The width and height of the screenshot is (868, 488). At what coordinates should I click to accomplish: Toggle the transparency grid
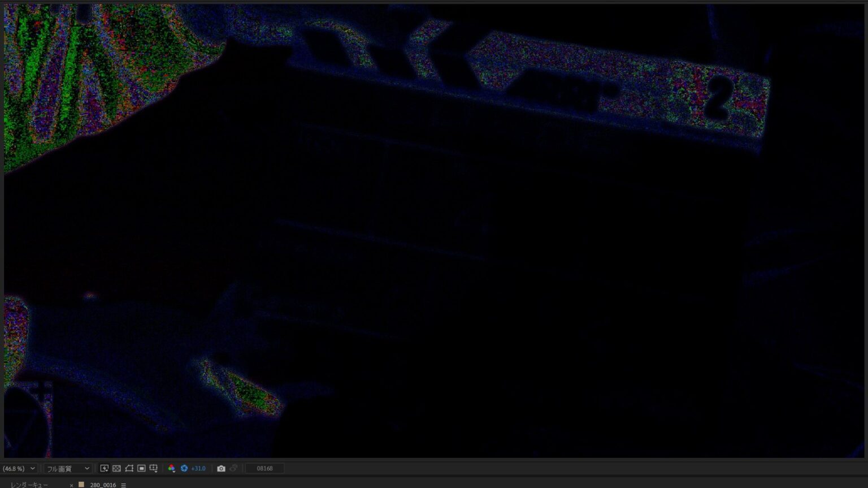click(116, 468)
